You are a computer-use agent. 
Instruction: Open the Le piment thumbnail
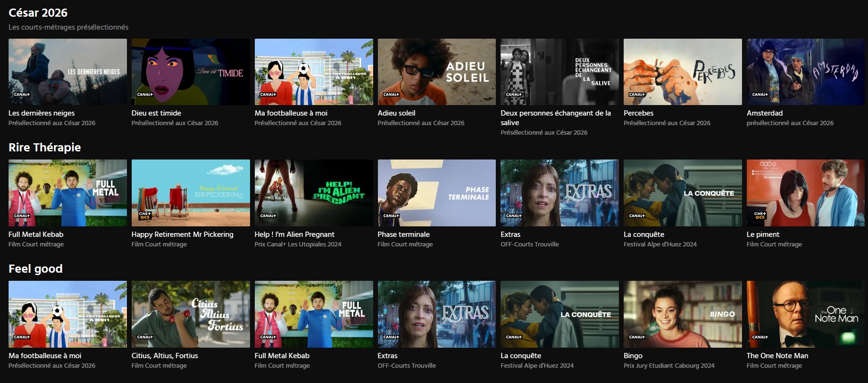coord(806,193)
